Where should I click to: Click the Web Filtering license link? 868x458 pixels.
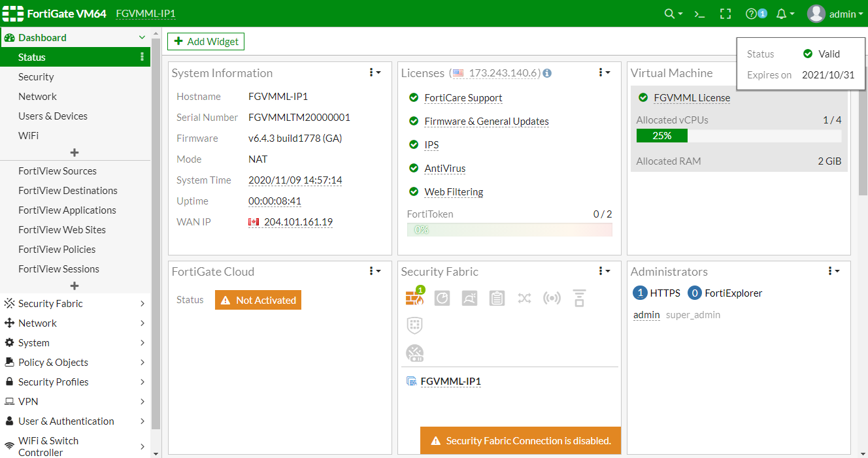454,192
